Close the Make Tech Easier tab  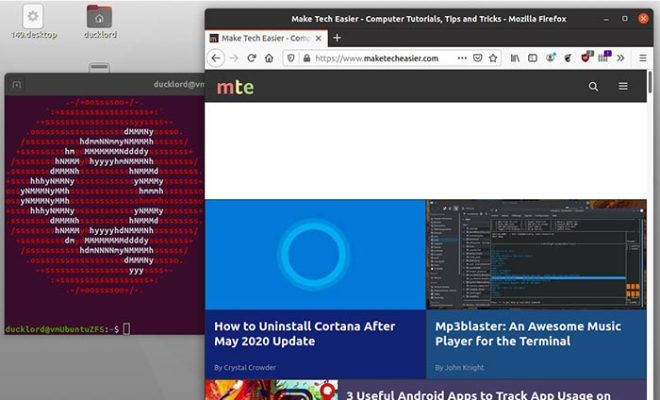(x=319, y=38)
